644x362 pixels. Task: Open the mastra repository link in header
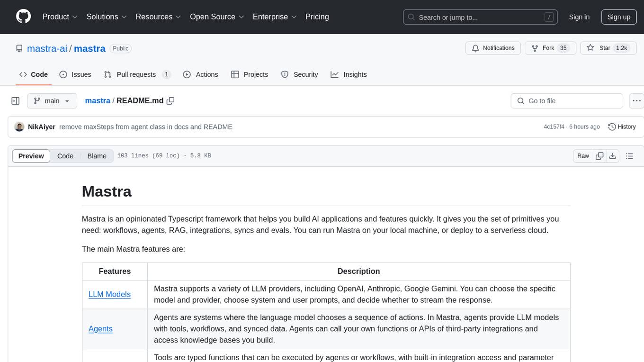coord(89,48)
